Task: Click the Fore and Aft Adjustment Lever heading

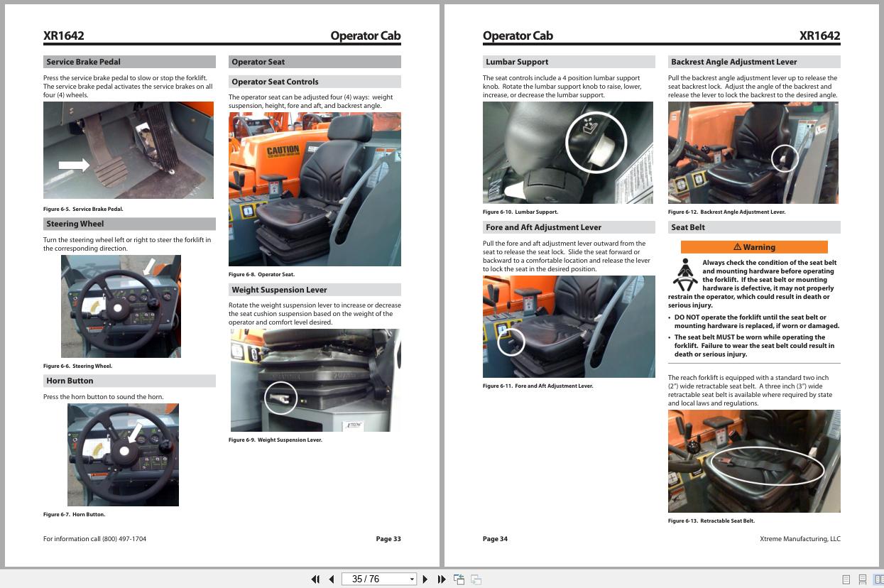Action: click(x=569, y=227)
